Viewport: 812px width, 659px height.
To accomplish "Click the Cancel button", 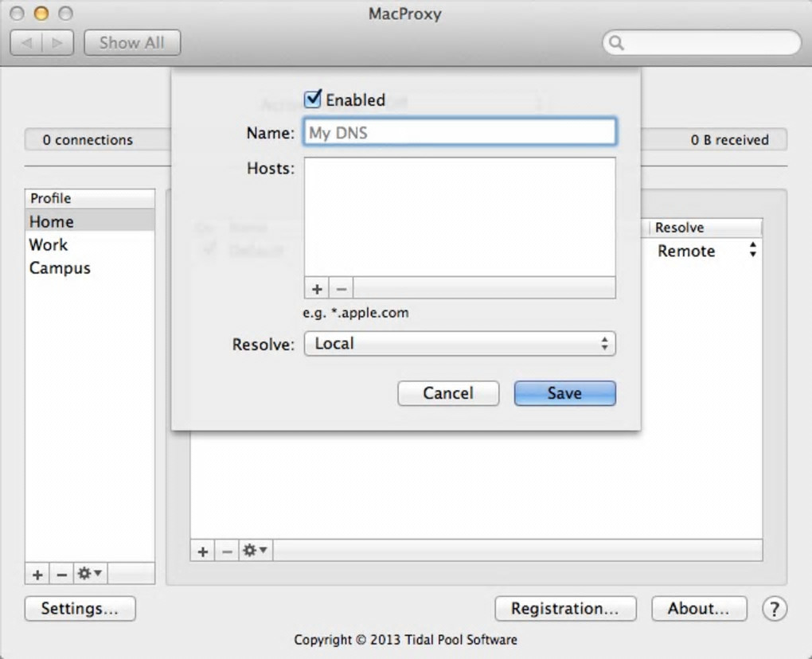I will coord(448,393).
